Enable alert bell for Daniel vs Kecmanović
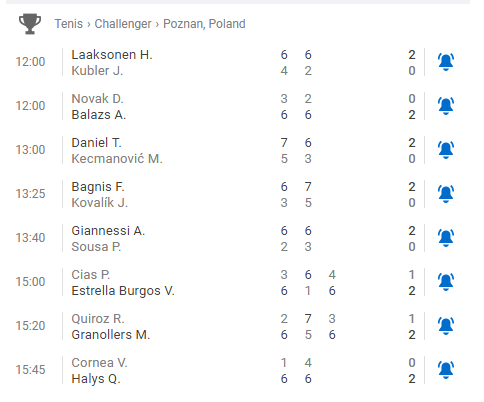This screenshot has height=402, width=484. click(x=446, y=150)
